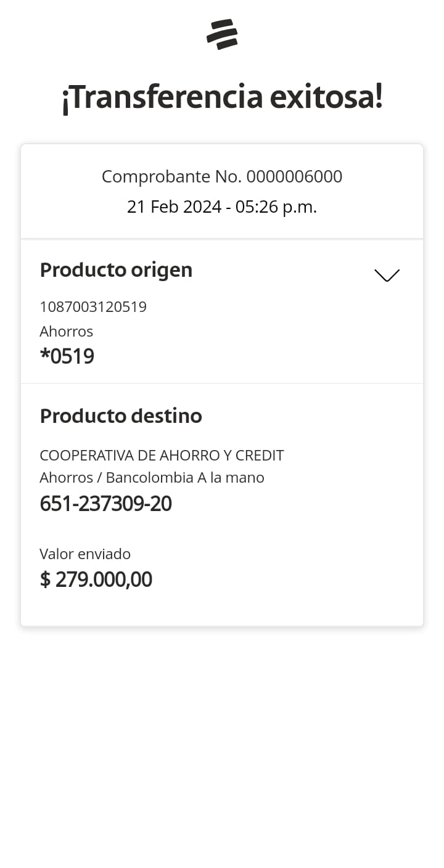This screenshot has width=444, height=868.
Task: Tap the Bancolombia logo icon
Action: 222,35
